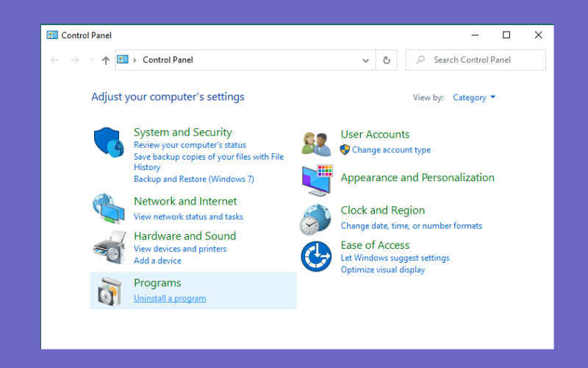Open recent locations dropdown arrow
Image resolution: width=588 pixels, height=368 pixels.
click(91, 60)
